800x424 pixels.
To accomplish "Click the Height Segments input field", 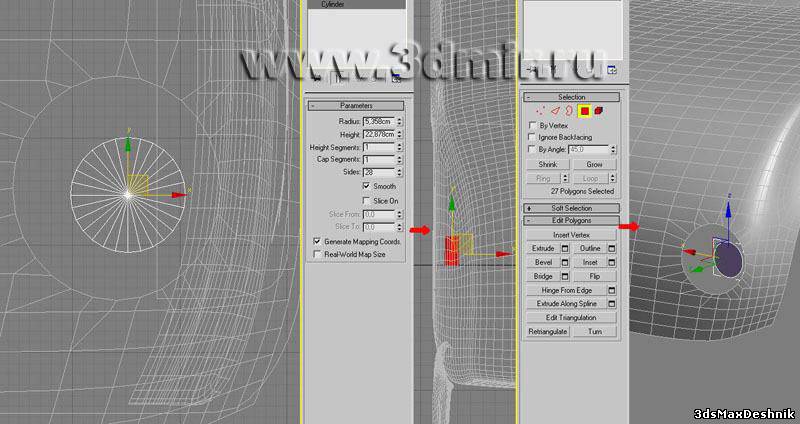I will coord(379,147).
